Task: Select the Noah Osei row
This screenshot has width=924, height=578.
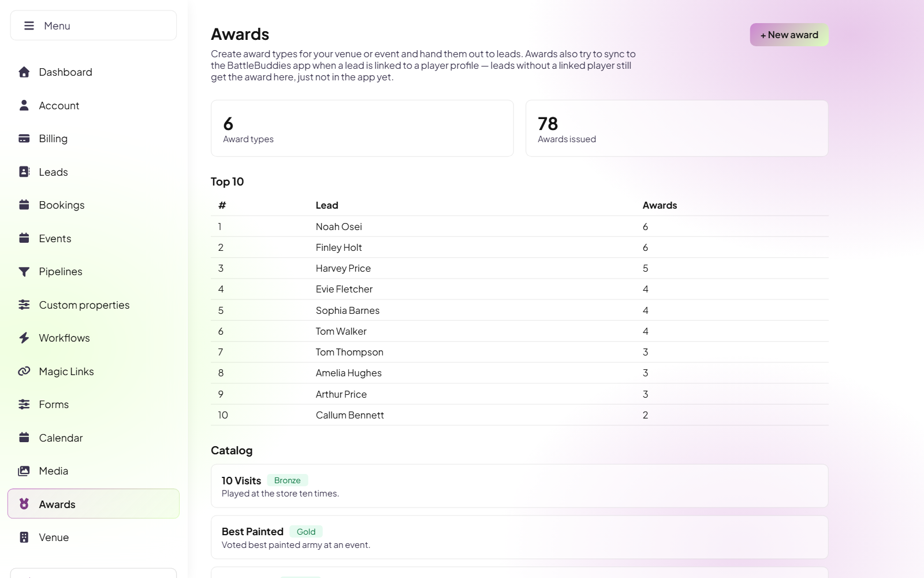Action: pyautogui.click(x=519, y=227)
